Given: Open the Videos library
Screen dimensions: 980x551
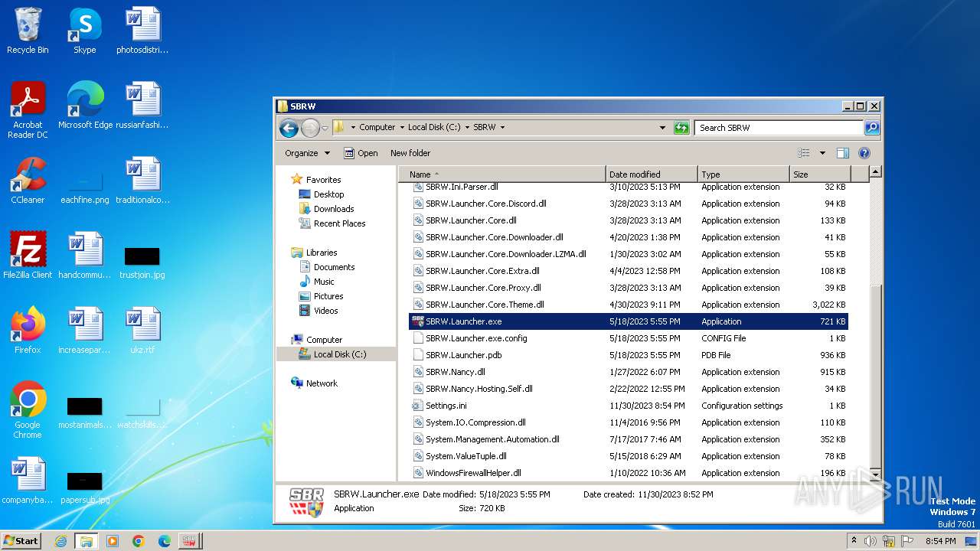Looking at the screenshot, I should point(325,311).
